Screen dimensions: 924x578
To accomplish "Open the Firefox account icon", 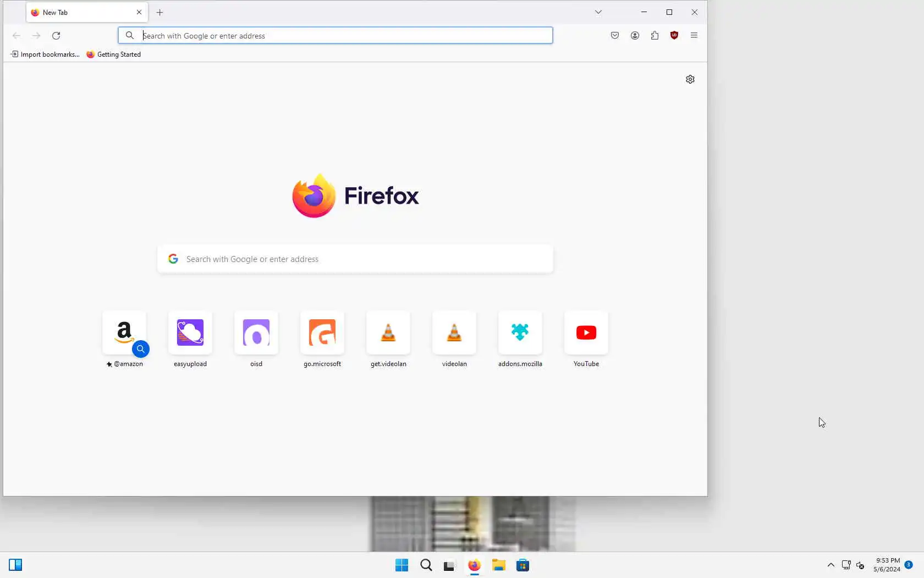I will pos(635,36).
